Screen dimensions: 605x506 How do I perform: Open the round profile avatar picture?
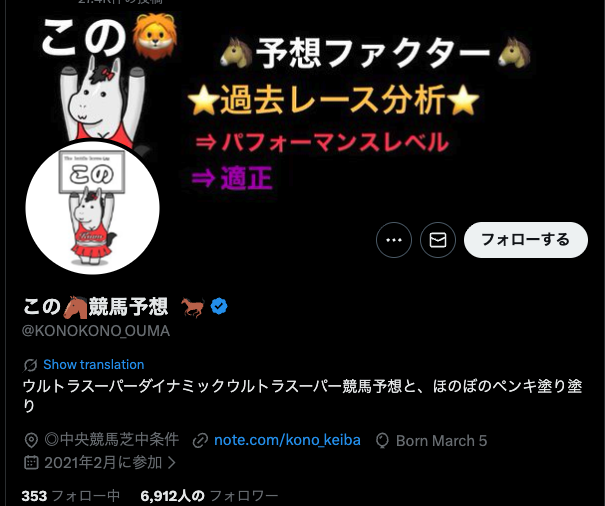93,207
